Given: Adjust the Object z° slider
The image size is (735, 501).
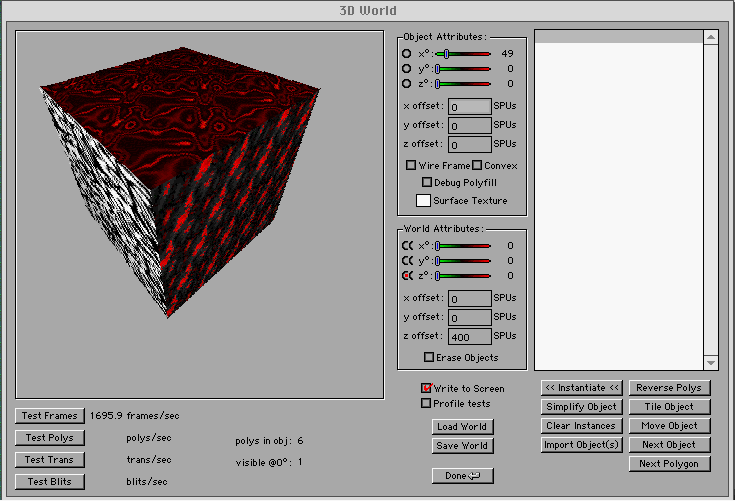Looking at the screenshot, I should 463,84.
